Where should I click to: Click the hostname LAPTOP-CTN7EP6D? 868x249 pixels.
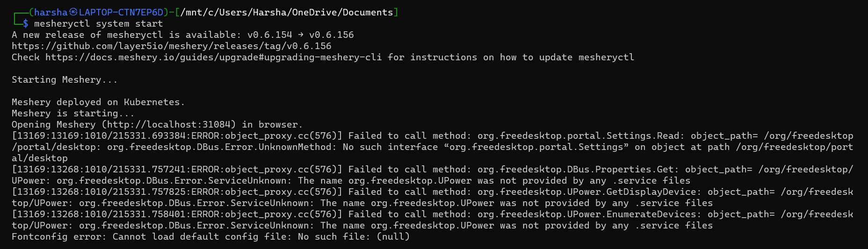point(121,13)
